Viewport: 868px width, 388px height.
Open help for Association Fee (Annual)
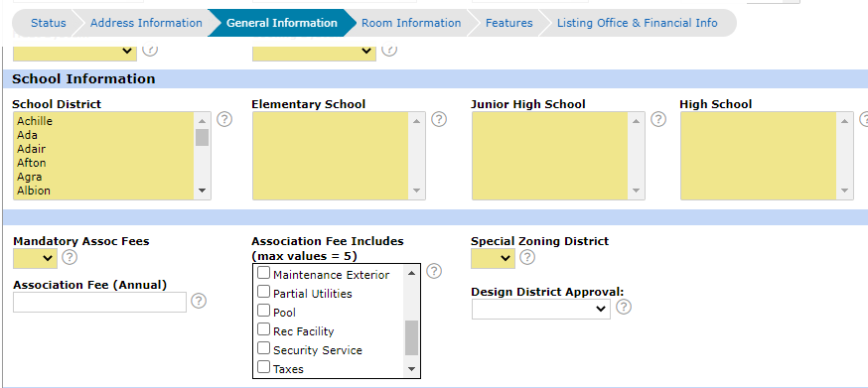[x=199, y=301]
